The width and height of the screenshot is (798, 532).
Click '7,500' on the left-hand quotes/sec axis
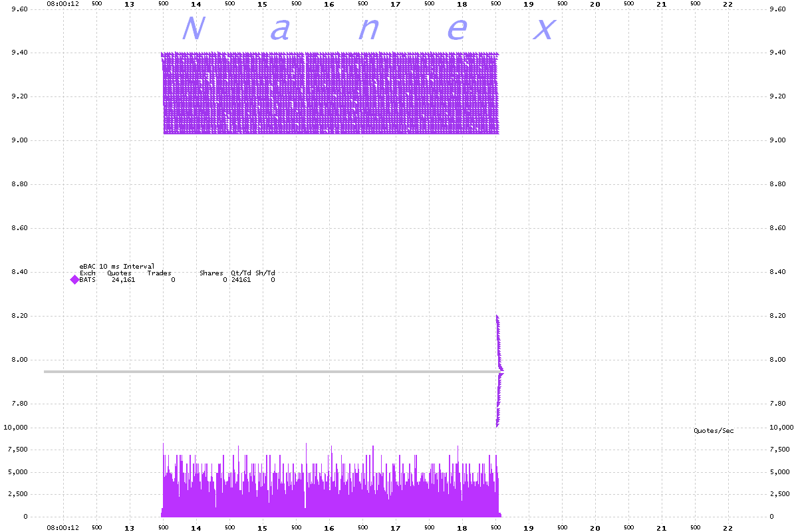click(18, 450)
